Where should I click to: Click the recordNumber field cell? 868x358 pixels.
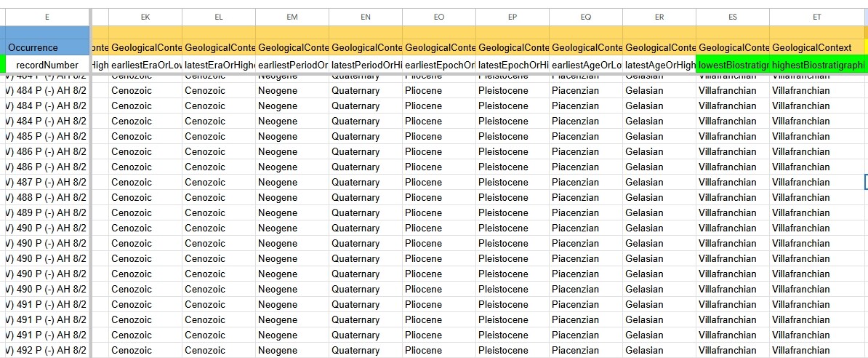47,64
